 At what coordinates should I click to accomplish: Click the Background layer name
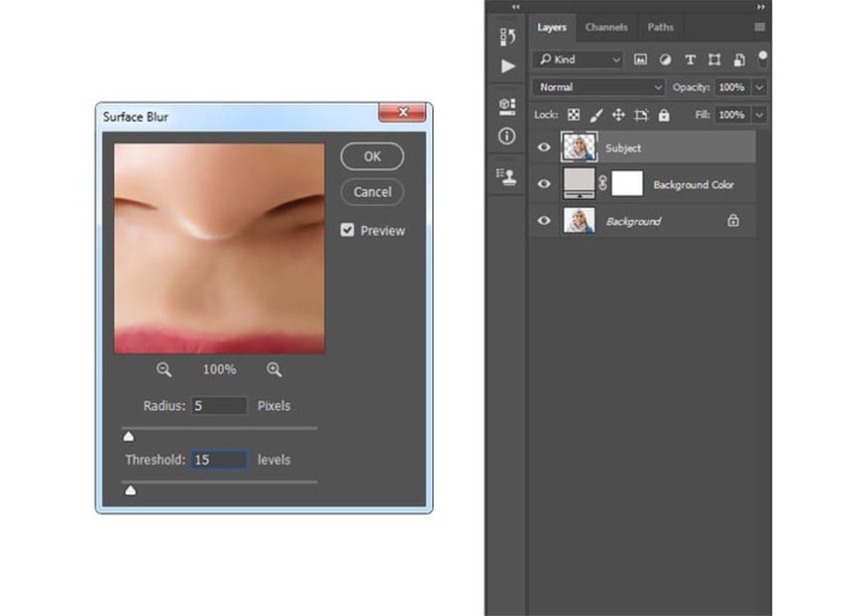(x=633, y=222)
